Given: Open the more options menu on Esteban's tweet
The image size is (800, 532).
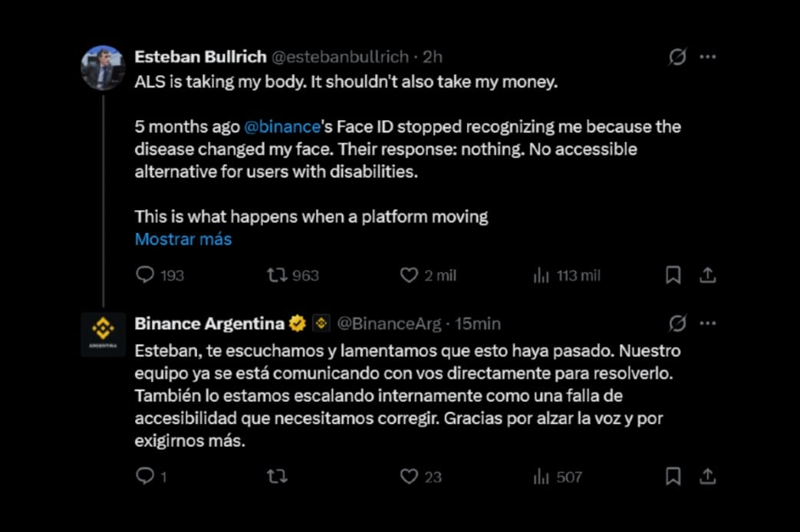Looking at the screenshot, I should (x=708, y=55).
